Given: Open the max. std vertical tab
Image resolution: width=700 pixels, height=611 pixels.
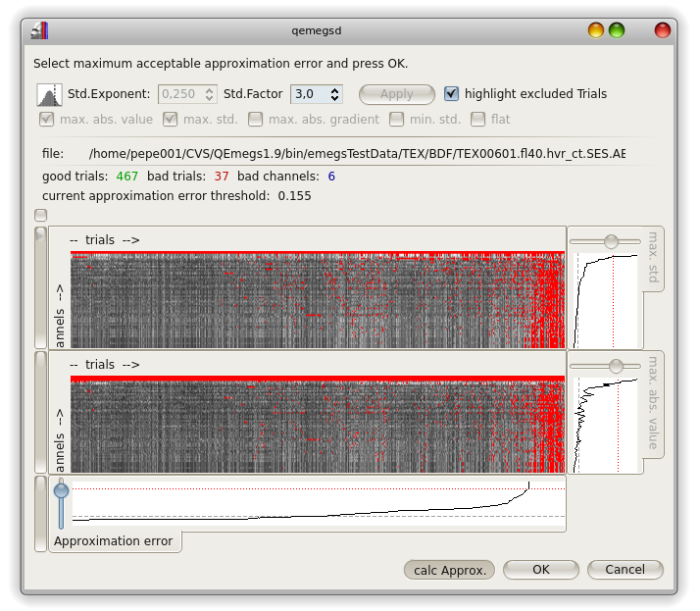Looking at the screenshot, I should point(654,261).
